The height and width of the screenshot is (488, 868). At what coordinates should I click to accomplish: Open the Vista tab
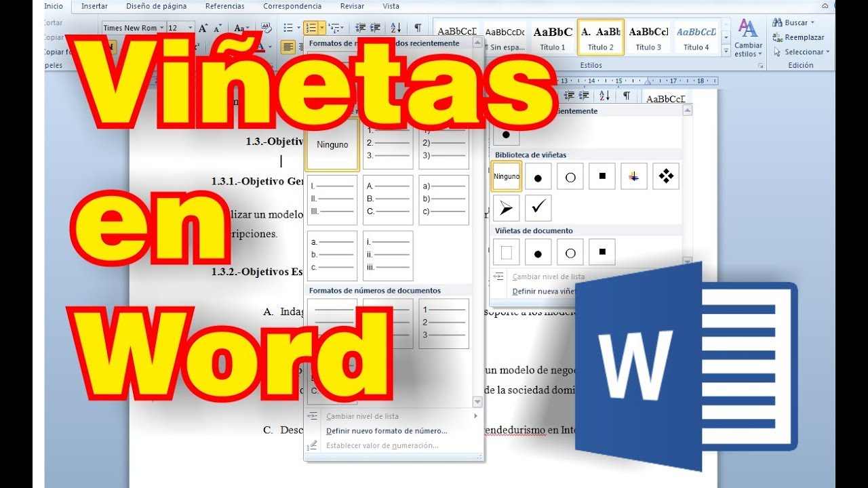tap(391, 6)
